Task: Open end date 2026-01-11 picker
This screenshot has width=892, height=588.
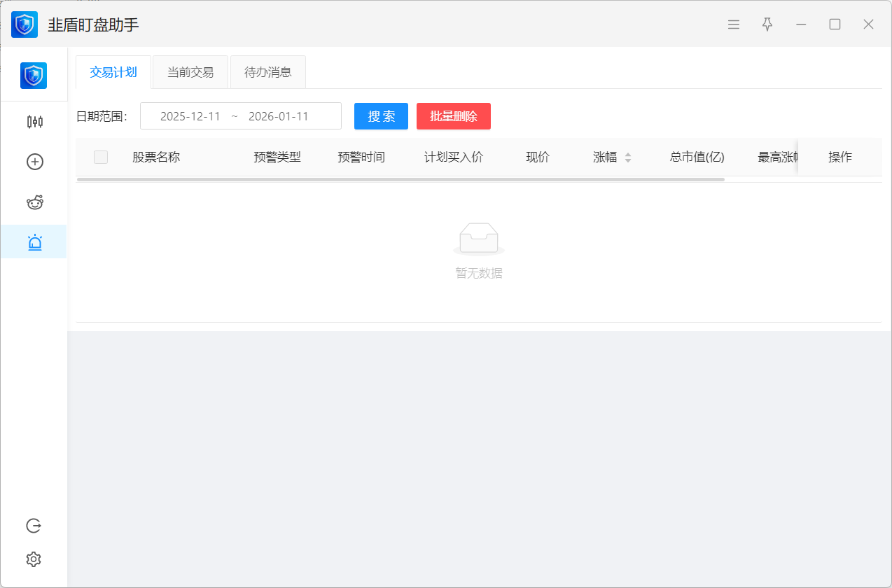Action: tap(279, 116)
